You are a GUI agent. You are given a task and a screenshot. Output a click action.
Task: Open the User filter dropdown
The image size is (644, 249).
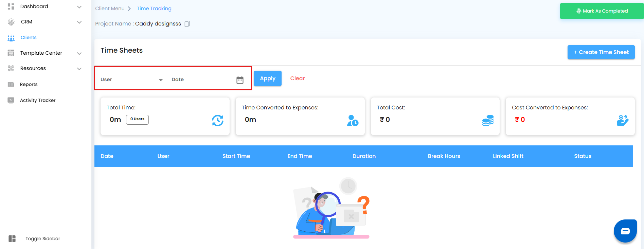[133, 79]
